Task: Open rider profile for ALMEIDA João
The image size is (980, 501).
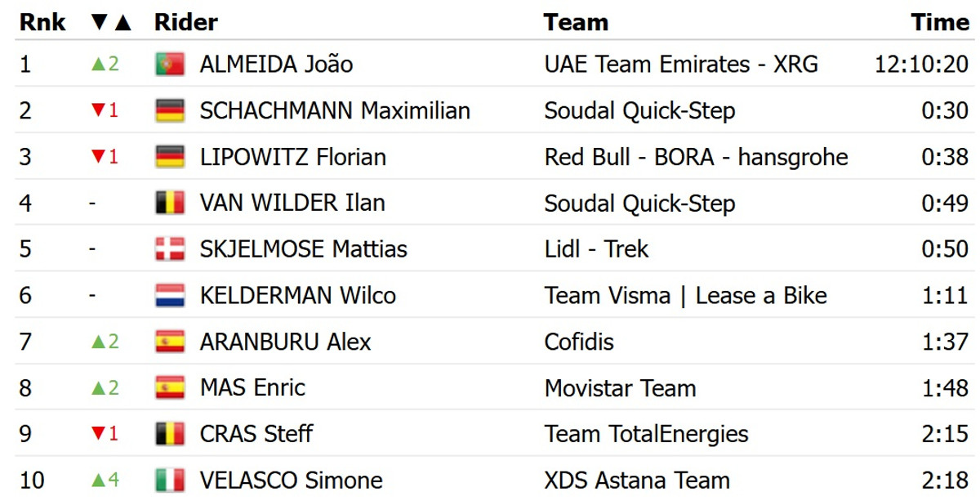Action: tap(276, 65)
